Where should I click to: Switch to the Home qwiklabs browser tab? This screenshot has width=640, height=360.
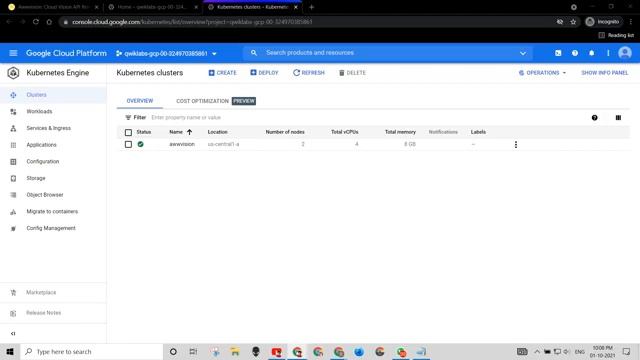point(153,7)
